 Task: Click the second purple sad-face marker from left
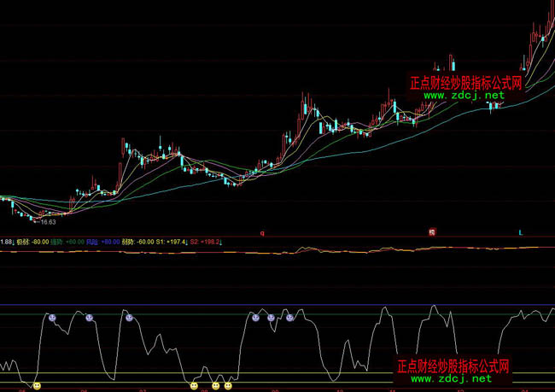89,318
